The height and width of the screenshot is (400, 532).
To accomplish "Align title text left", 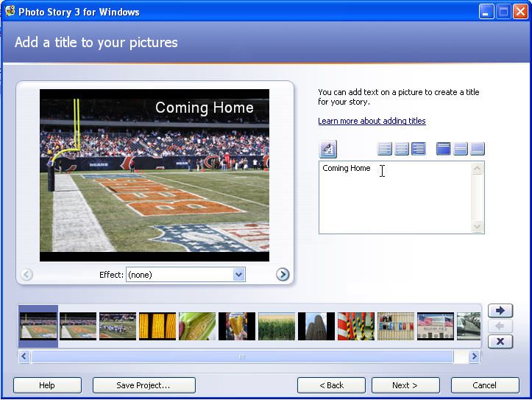I will (x=384, y=149).
